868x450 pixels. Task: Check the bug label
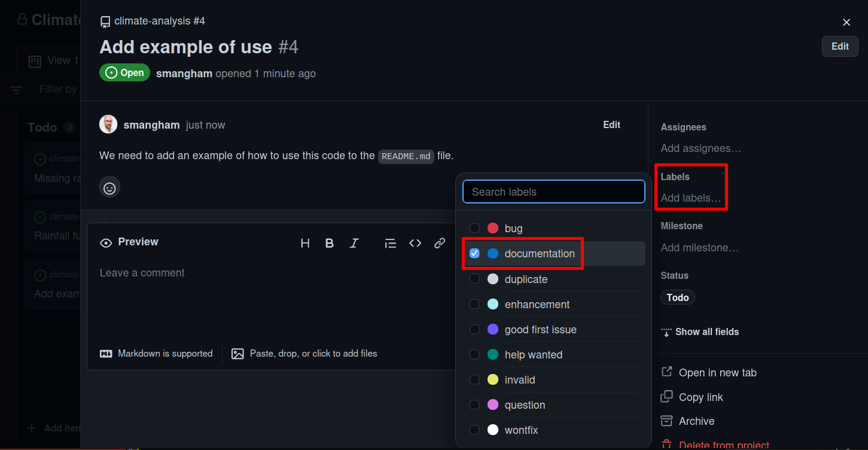point(474,228)
